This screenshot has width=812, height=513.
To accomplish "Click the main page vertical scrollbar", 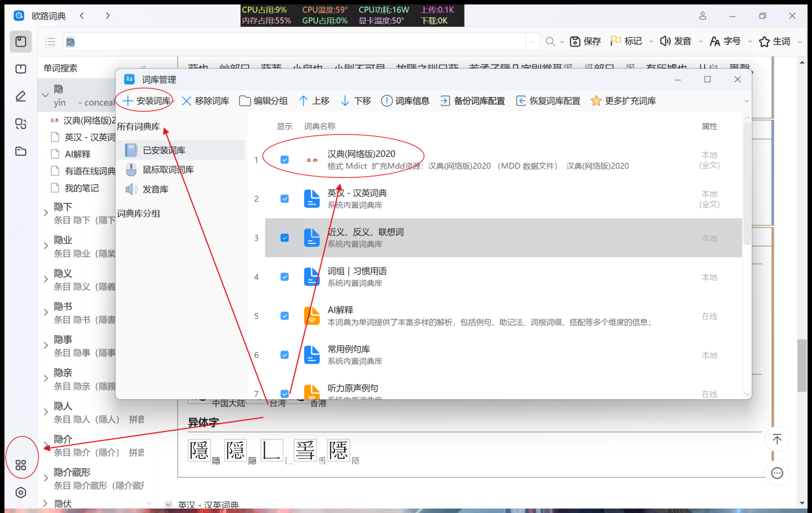I will pos(802,365).
